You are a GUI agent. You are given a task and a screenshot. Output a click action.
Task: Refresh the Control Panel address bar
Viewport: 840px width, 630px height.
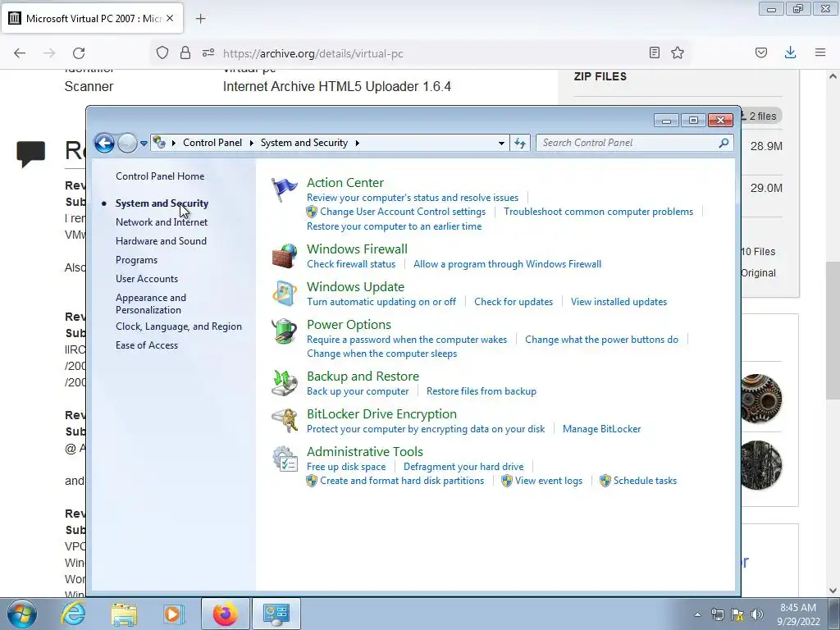[519, 143]
